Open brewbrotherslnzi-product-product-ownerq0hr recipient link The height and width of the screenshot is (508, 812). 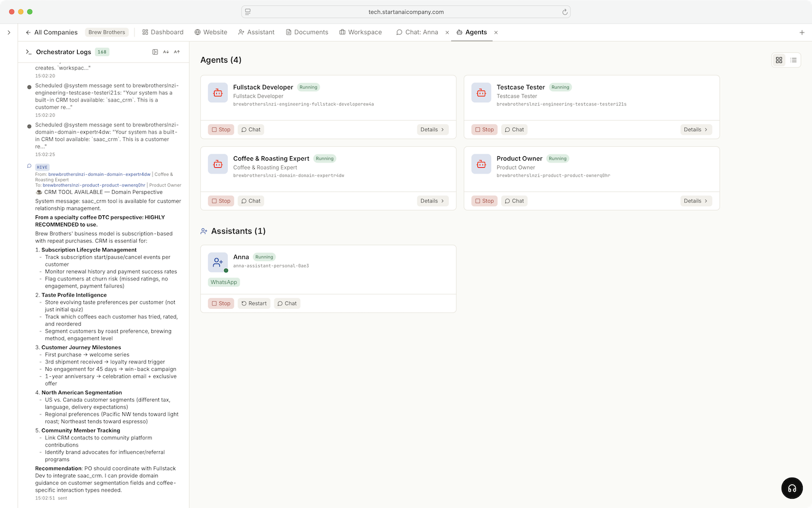pyautogui.click(x=94, y=185)
